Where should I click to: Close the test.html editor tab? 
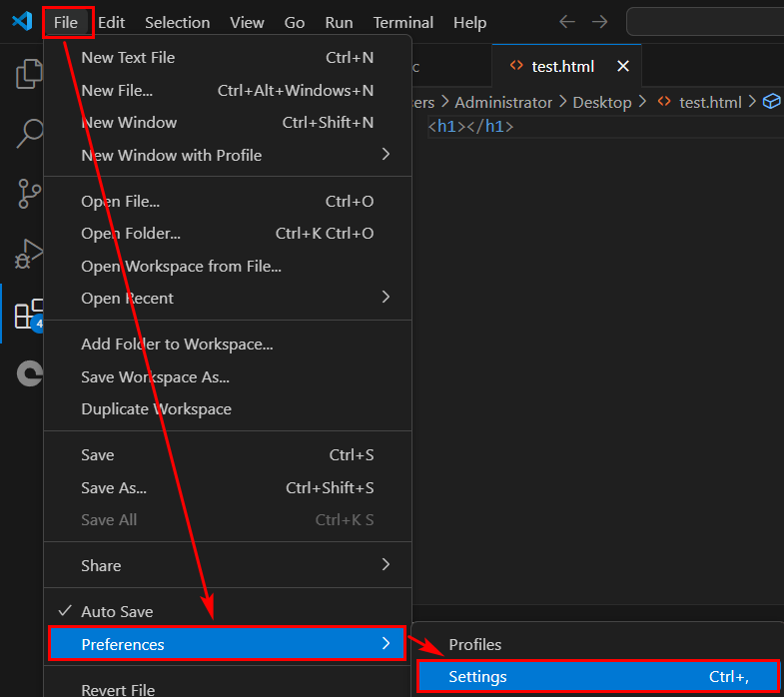coord(623,66)
